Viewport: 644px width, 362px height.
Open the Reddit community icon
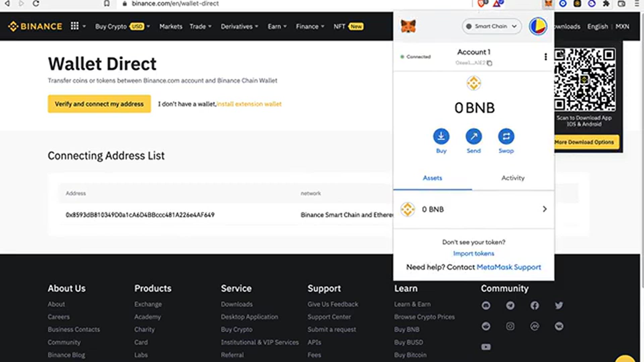pyautogui.click(x=486, y=326)
